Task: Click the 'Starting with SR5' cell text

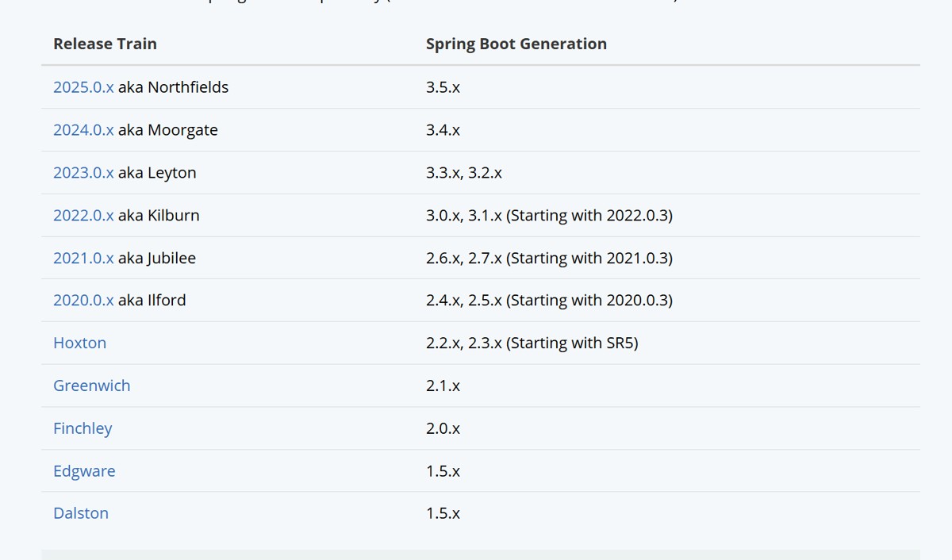Action: click(572, 343)
